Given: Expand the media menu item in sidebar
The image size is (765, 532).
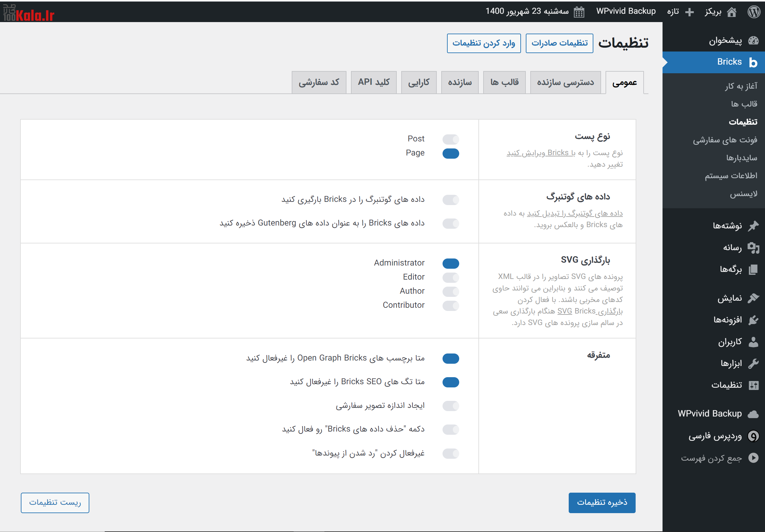Looking at the screenshot, I should pyautogui.click(x=732, y=248).
